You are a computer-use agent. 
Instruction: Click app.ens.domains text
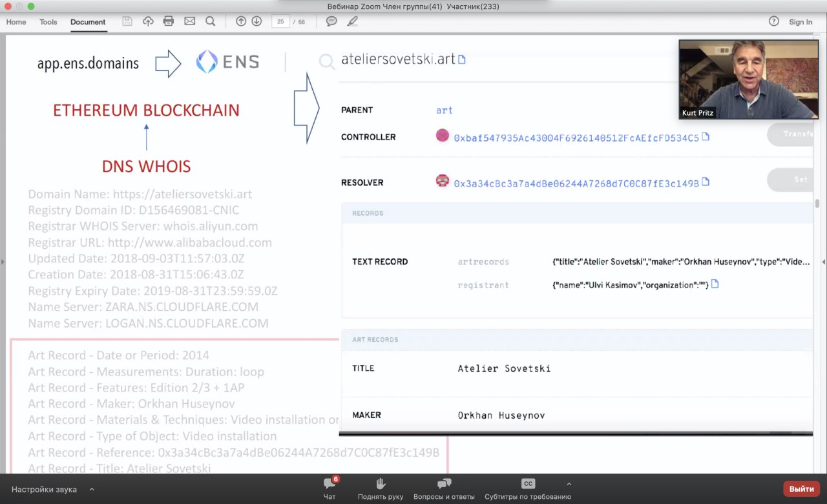click(88, 63)
